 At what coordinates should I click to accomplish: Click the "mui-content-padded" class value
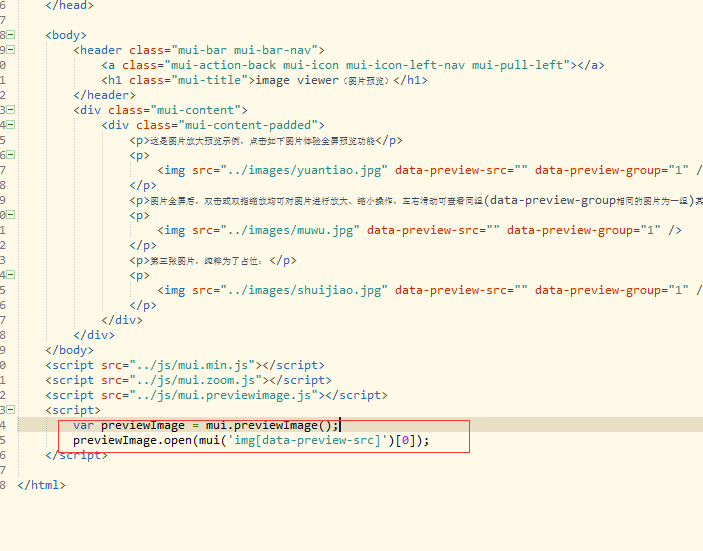(x=248, y=125)
